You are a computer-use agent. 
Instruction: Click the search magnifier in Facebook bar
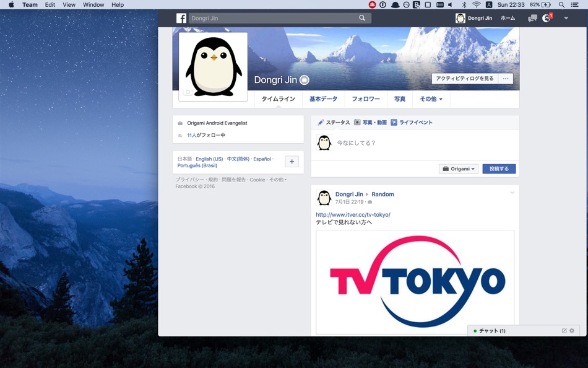click(x=362, y=17)
